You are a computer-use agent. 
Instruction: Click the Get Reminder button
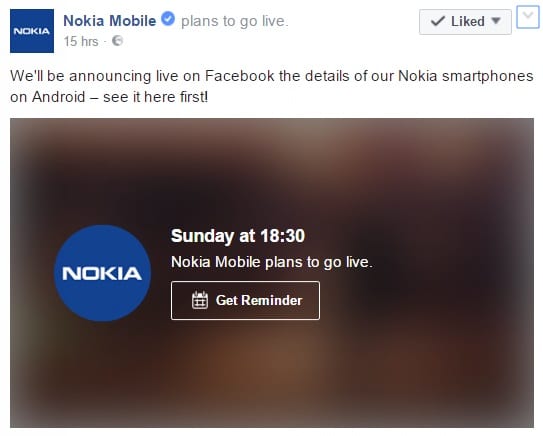coord(245,300)
